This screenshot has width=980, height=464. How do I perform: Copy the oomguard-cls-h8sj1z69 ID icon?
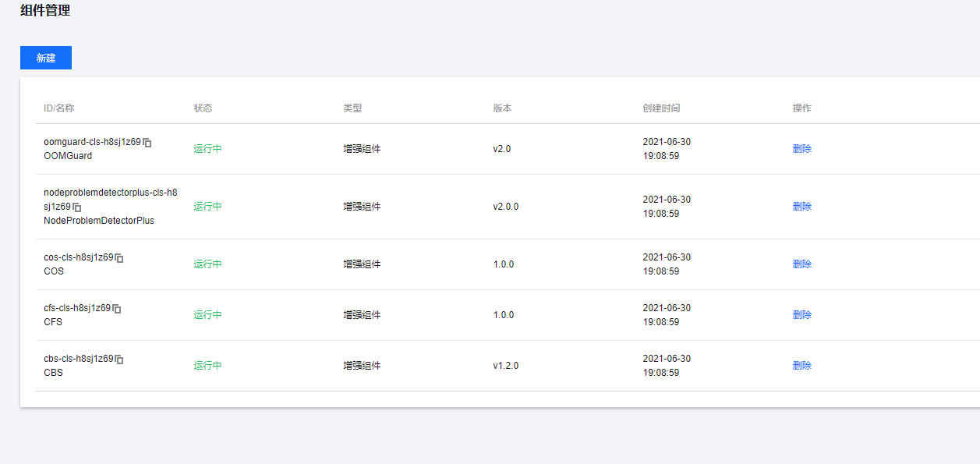147,143
